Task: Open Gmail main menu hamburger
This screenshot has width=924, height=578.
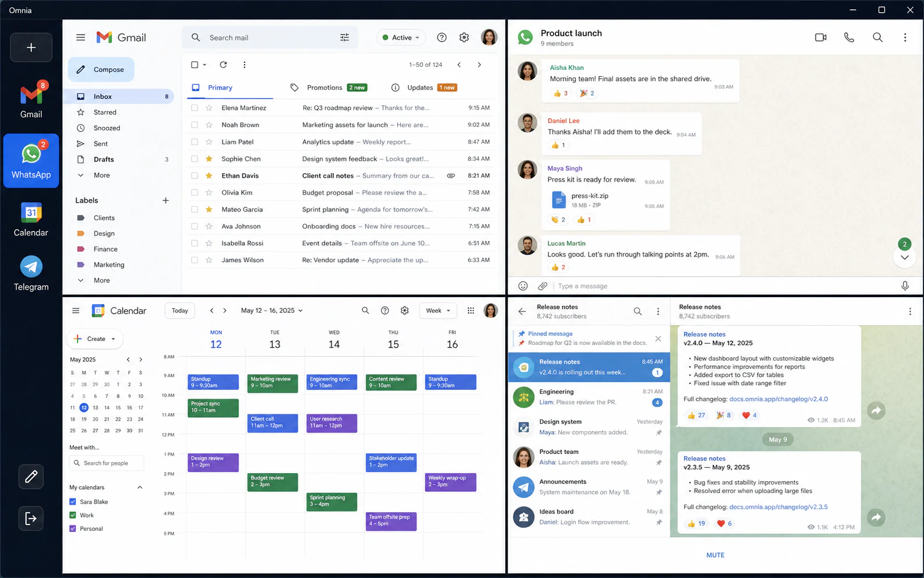Action: (80, 37)
